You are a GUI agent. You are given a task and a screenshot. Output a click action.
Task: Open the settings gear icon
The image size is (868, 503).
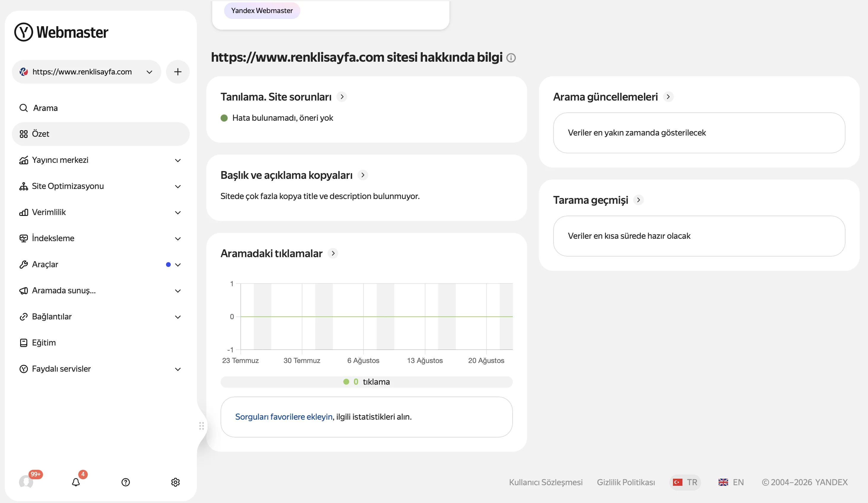175,482
